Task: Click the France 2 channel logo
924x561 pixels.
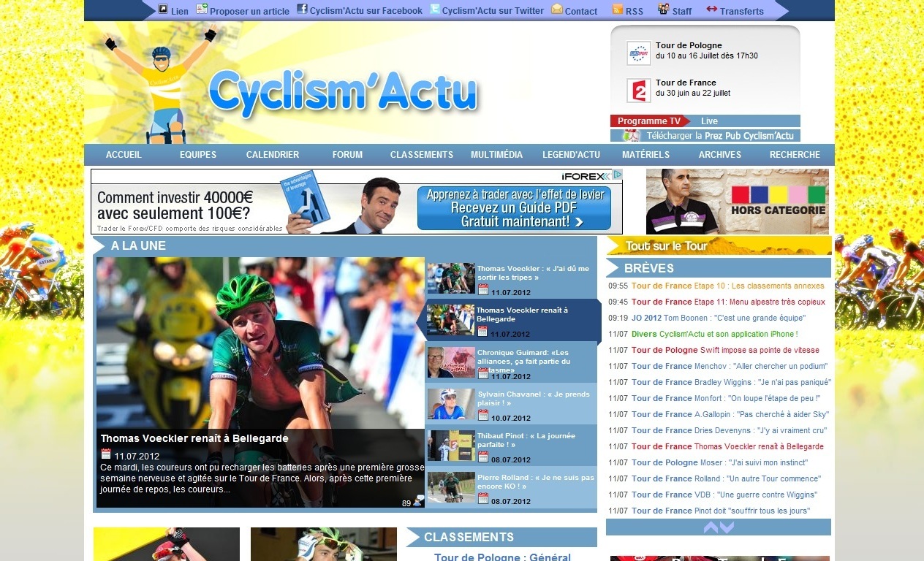Action: [x=638, y=90]
